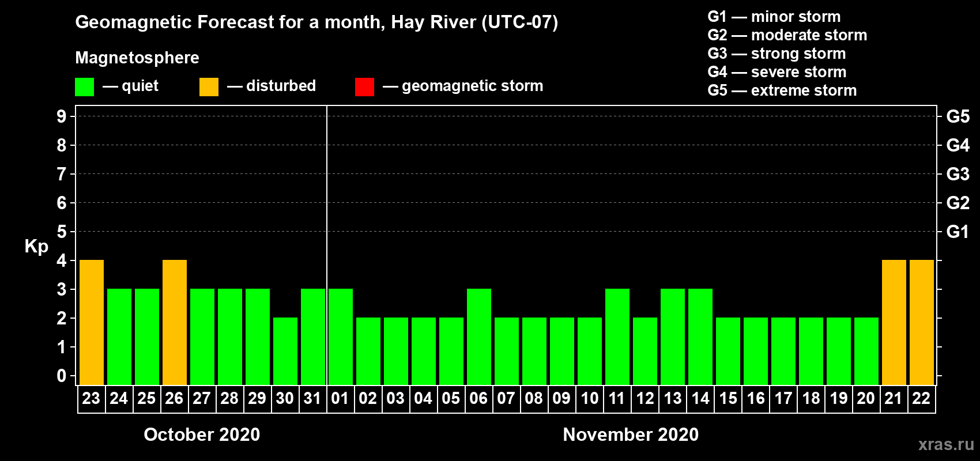The image size is (980, 461).
Task: Click date label 06 on the axis
Action: coord(478,398)
